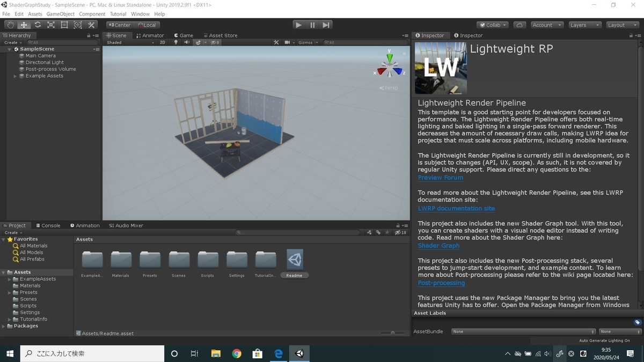The image size is (644, 362).
Task: Toggle scene audio speaker icon
Action: (187, 42)
